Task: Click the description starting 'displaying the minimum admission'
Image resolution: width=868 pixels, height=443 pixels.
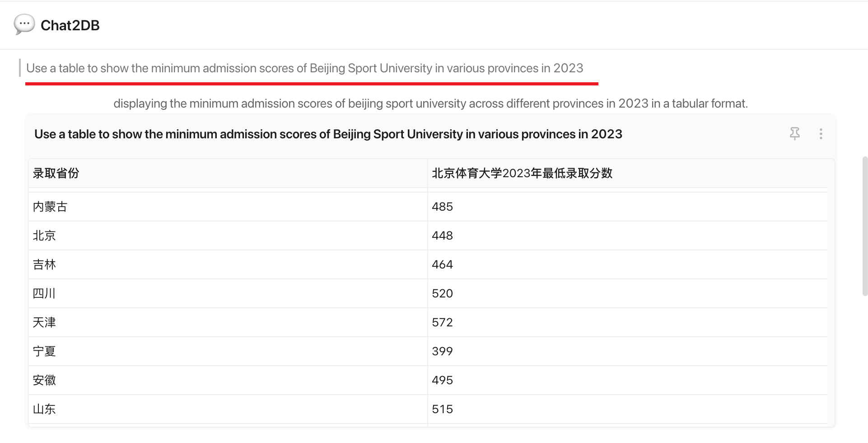Action: pyautogui.click(x=430, y=104)
